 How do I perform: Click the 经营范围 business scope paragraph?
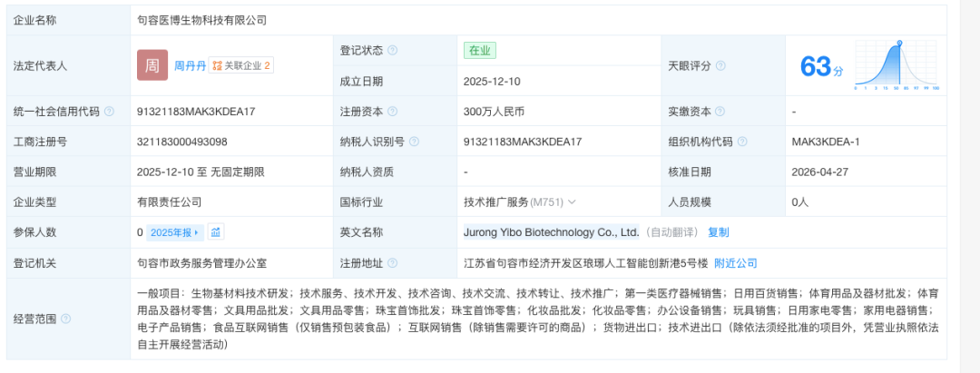pyautogui.click(x=538, y=319)
